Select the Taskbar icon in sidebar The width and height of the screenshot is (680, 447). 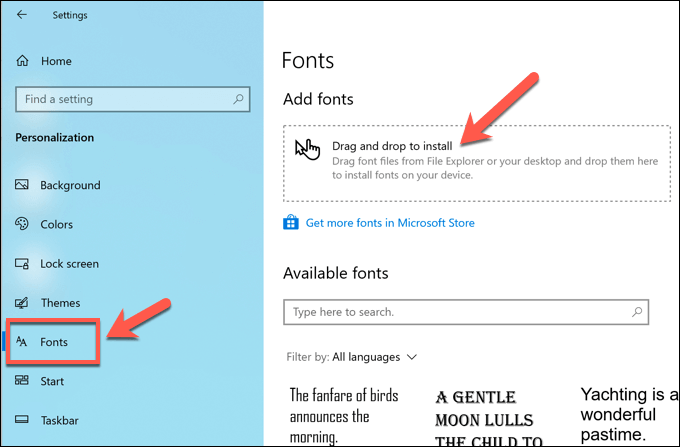22,421
